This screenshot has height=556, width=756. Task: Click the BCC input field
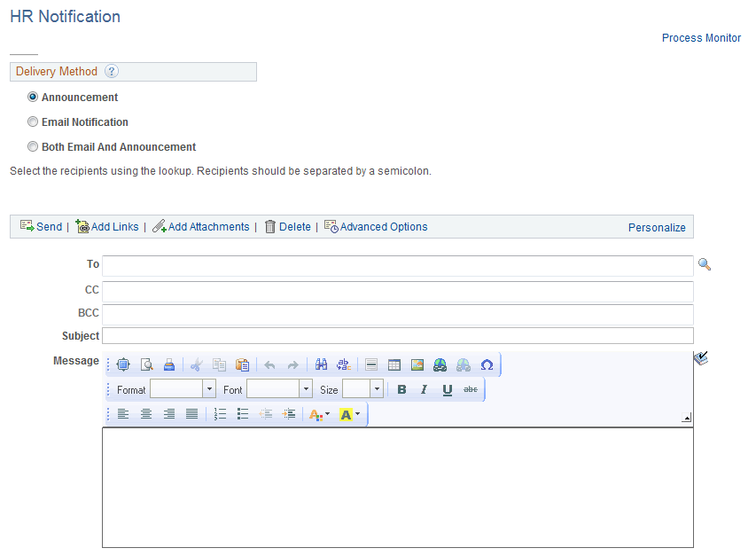398,315
